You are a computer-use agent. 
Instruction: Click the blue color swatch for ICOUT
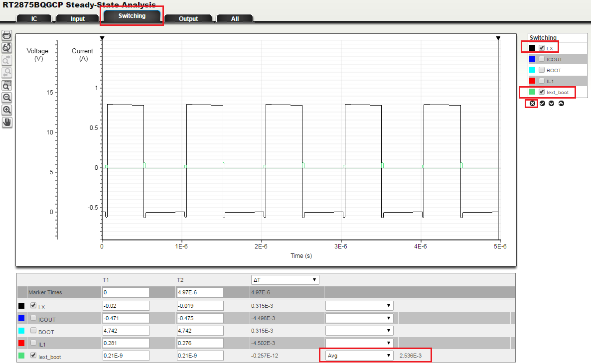click(533, 59)
